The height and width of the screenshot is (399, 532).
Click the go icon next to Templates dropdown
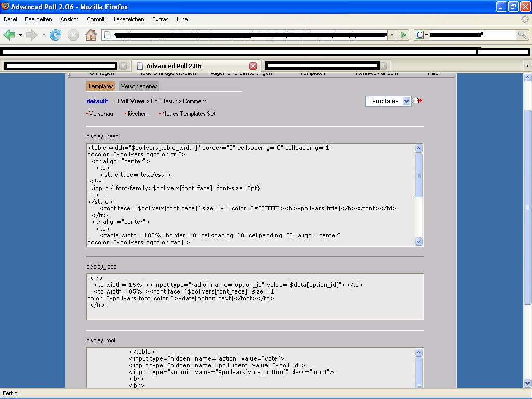click(418, 101)
